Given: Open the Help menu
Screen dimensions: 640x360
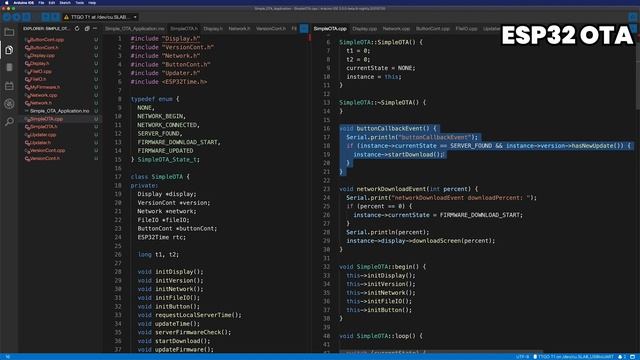Looking at the screenshot, I should click(92, 2).
